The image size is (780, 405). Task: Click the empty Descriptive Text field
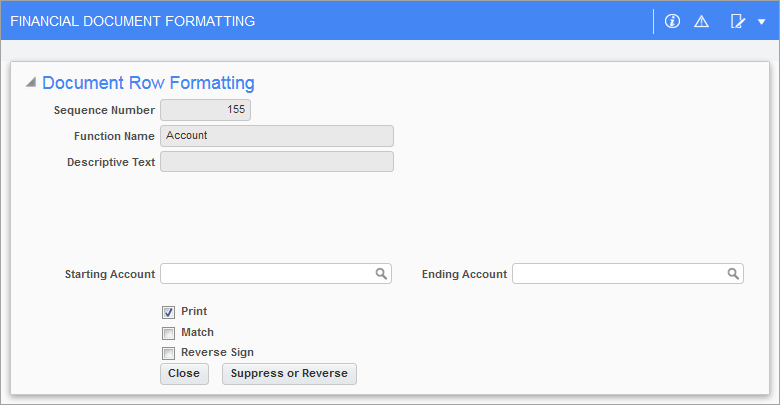tap(277, 162)
